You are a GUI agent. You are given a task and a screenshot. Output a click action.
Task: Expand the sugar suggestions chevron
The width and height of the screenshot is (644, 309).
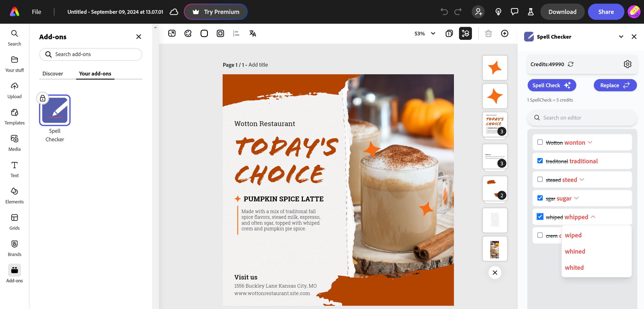(576, 198)
